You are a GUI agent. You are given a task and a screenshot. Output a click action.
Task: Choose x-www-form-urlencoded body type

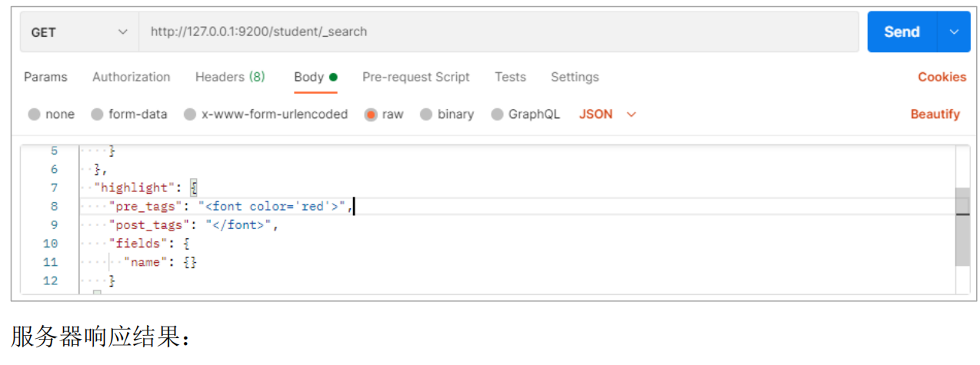click(x=190, y=114)
